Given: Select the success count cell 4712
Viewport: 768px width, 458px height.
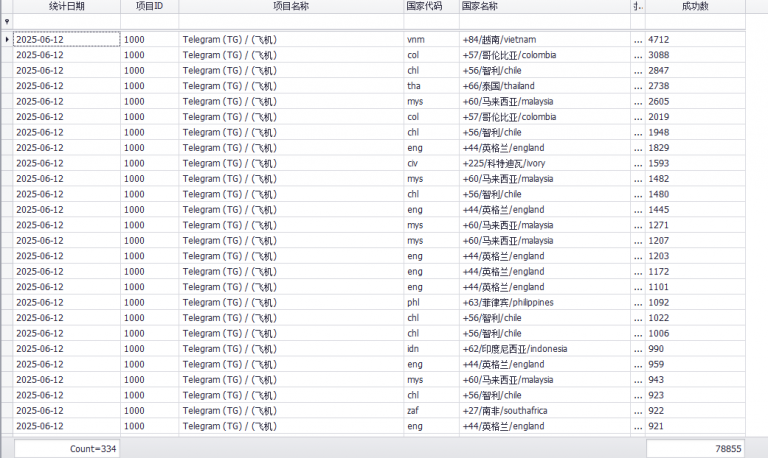Looking at the screenshot, I should click(695, 40).
